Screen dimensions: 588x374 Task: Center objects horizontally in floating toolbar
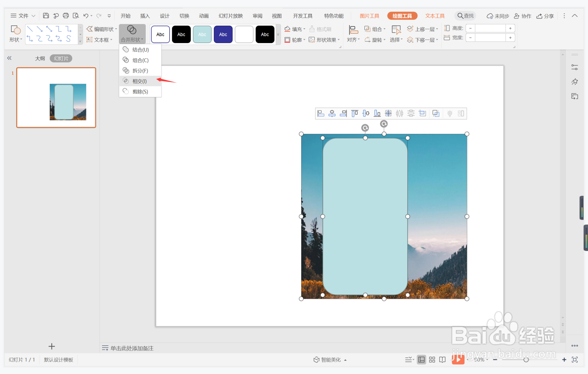click(332, 113)
